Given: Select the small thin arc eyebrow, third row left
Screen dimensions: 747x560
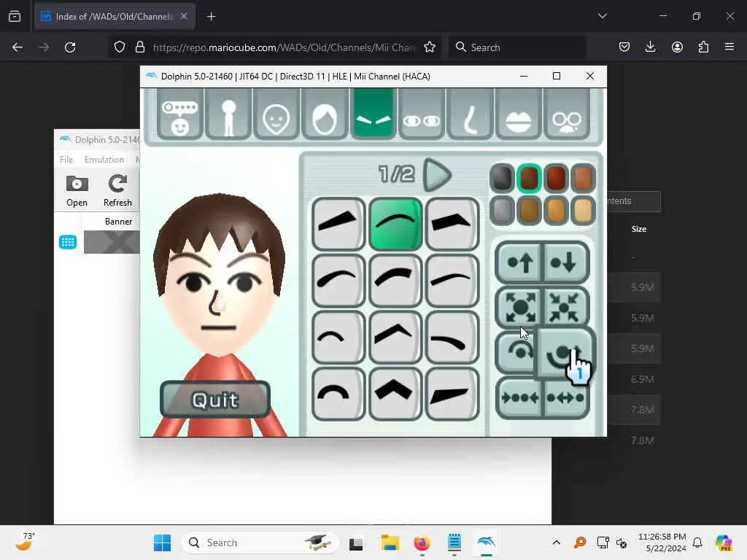Looking at the screenshot, I should (x=338, y=337).
